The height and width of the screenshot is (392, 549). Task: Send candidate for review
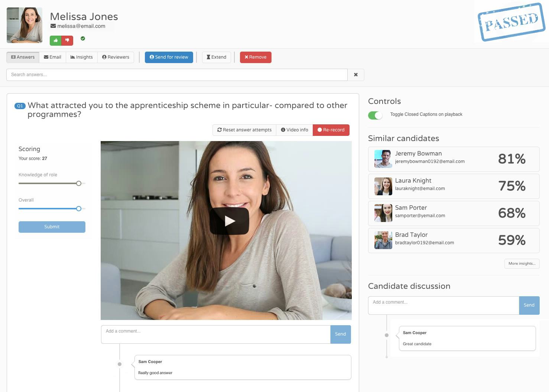169,57
